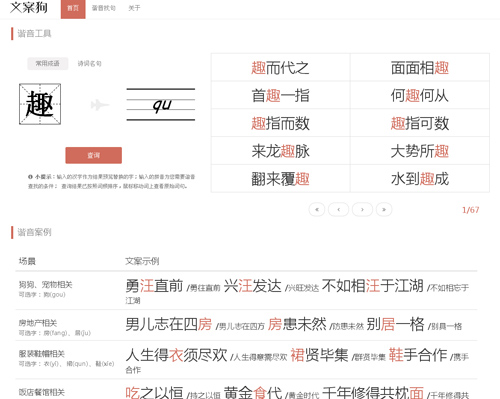Click the 文案狗 site logo

point(29,7)
